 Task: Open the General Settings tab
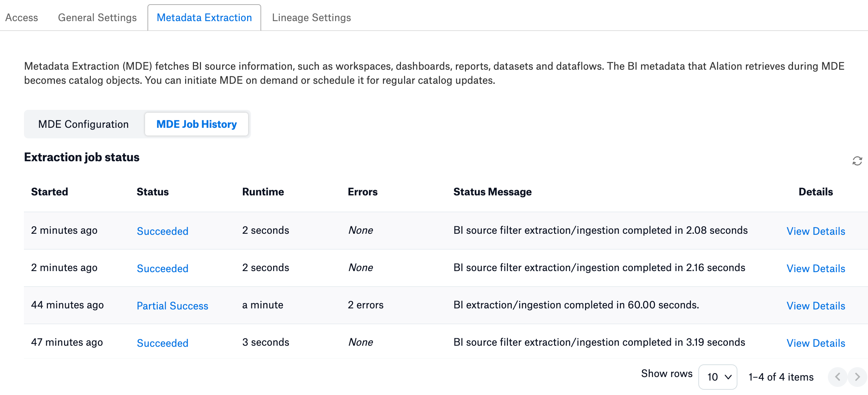click(98, 18)
